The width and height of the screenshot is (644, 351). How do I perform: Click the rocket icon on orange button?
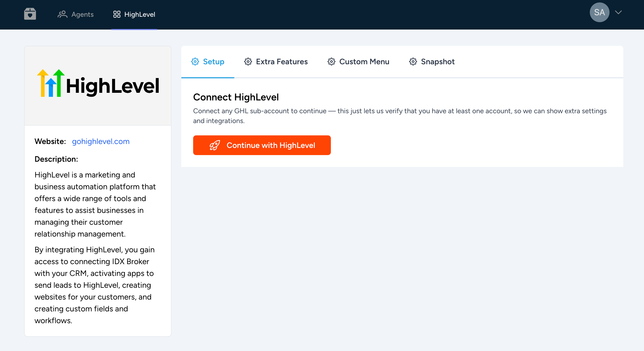tap(215, 145)
